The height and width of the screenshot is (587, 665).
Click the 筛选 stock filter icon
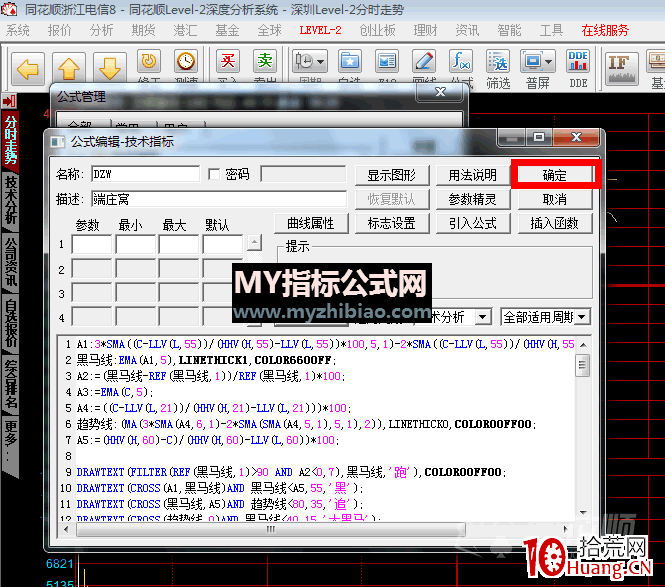(x=498, y=62)
